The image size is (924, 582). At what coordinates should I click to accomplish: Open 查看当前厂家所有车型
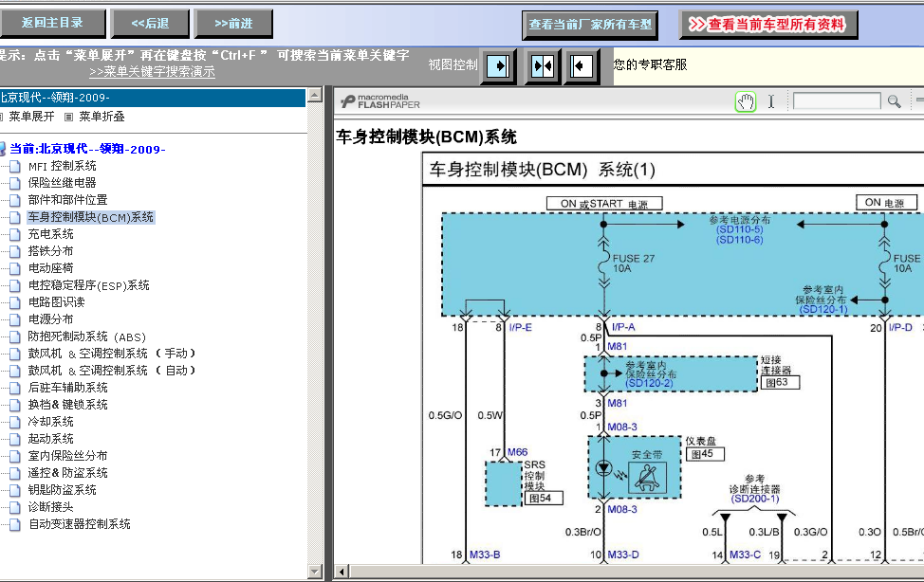[x=590, y=25]
